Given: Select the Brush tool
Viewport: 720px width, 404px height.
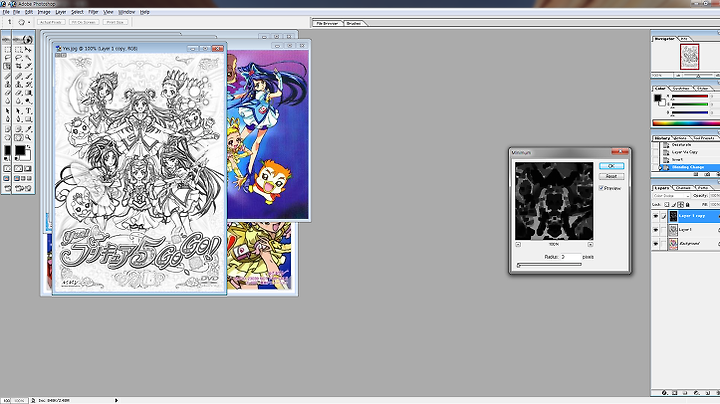Looking at the screenshot, I should pyautogui.click(x=28, y=76).
